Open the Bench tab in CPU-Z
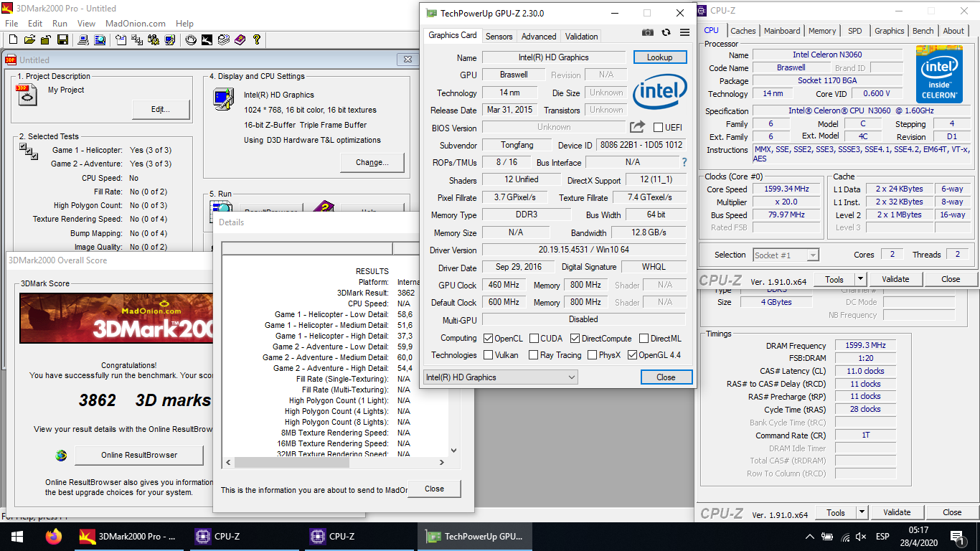The height and width of the screenshot is (551, 980). [923, 31]
